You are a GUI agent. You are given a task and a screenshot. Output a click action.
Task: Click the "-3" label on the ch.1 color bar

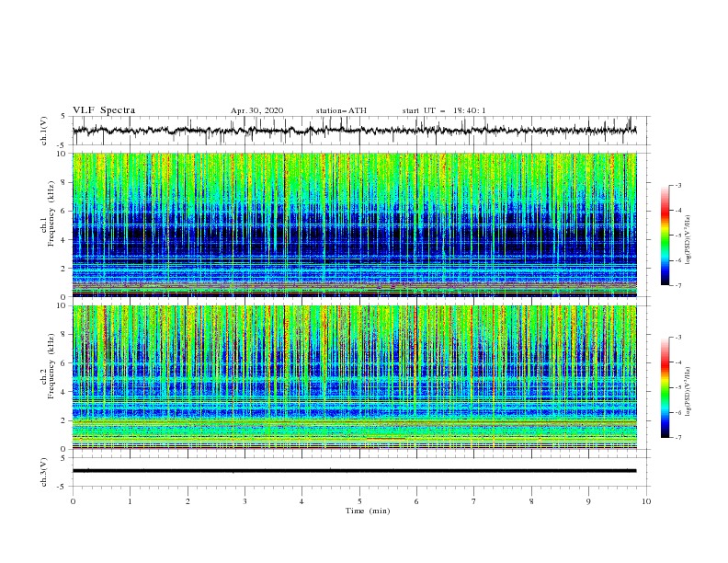(677, 185)
